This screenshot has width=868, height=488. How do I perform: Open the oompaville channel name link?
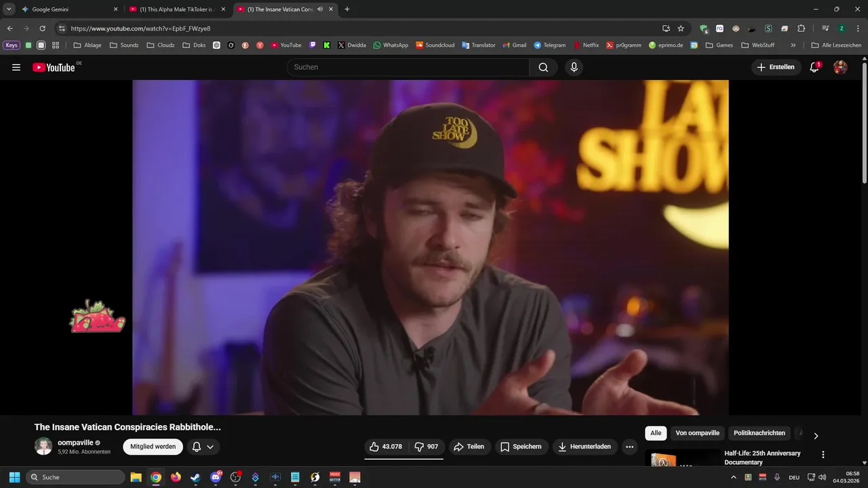[x=75, y=443]
